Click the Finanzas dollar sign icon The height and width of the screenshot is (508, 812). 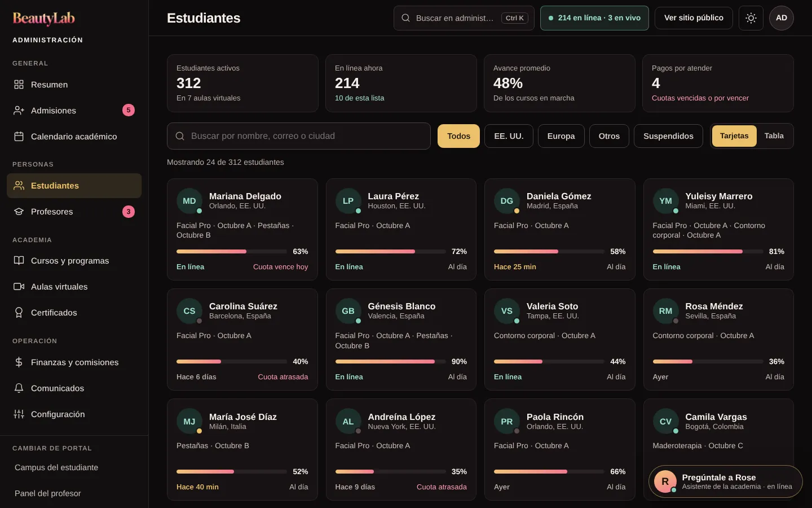coord(19,362)
